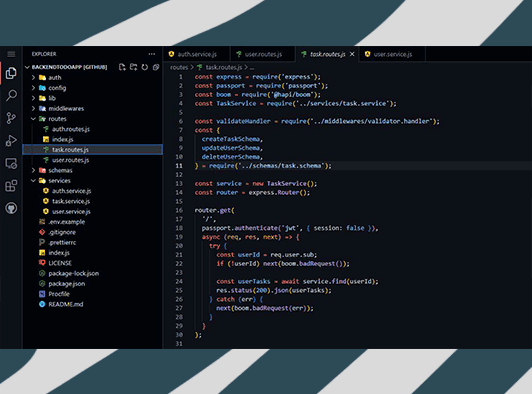Open the Extensions view icon

pos(11,186)
